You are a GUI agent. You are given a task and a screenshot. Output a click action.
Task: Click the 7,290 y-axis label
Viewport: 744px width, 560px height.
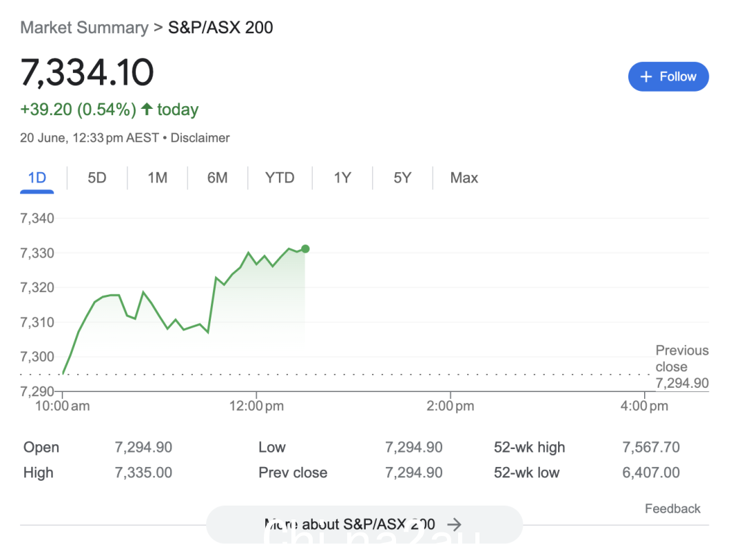[x=37, y=391]
